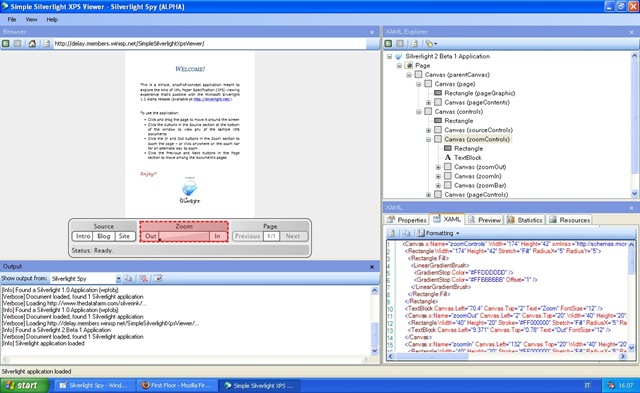640x393 pixels.
Task: Open the Formatting dropdown menu
Action: (x=438, y=233)
